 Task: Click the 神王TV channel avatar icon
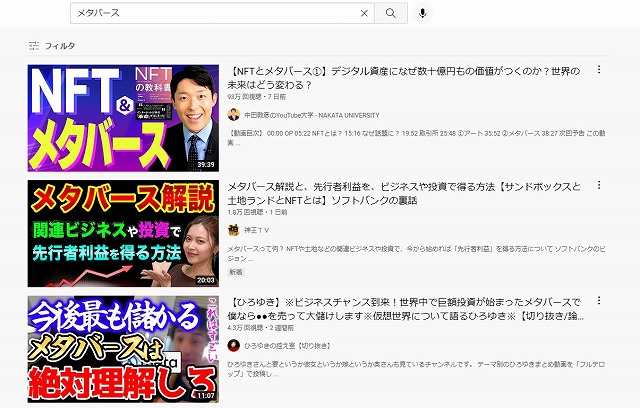(233, 230)
